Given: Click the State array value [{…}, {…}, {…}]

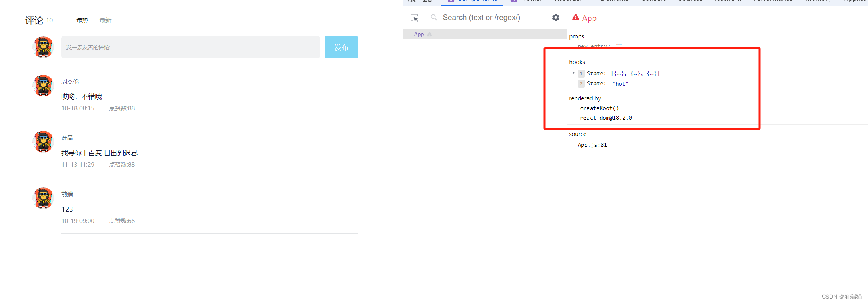Looking at the screenshot, I should coord(635,74).
